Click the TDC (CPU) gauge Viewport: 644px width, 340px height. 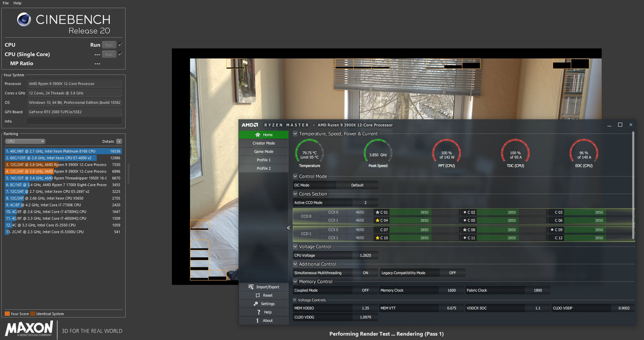[x=515, y=153]
